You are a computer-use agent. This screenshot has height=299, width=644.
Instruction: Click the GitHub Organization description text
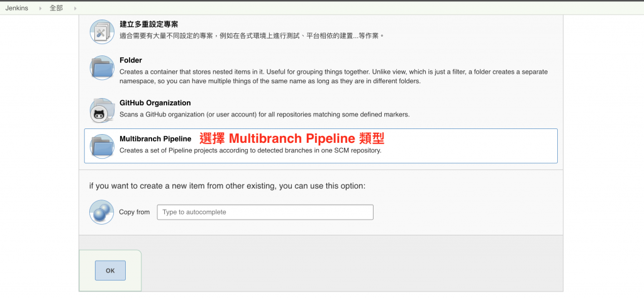pyautogui.click(x=265, y=115)
